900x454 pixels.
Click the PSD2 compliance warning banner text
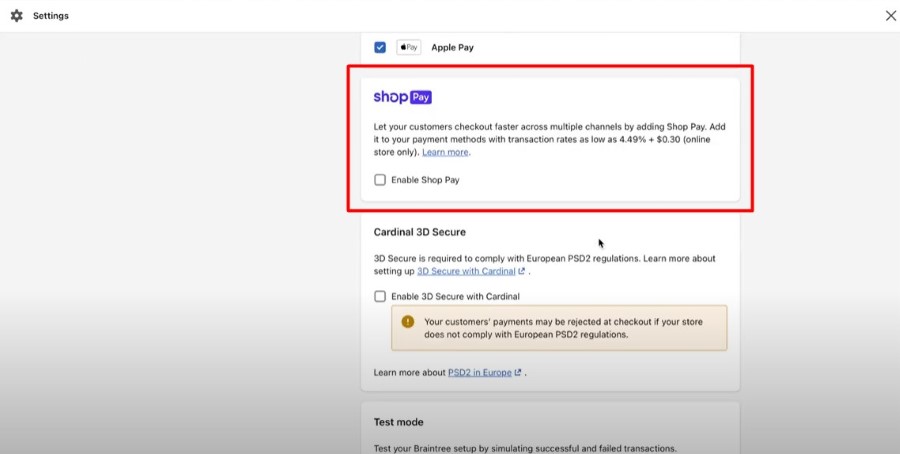(563, 328)
